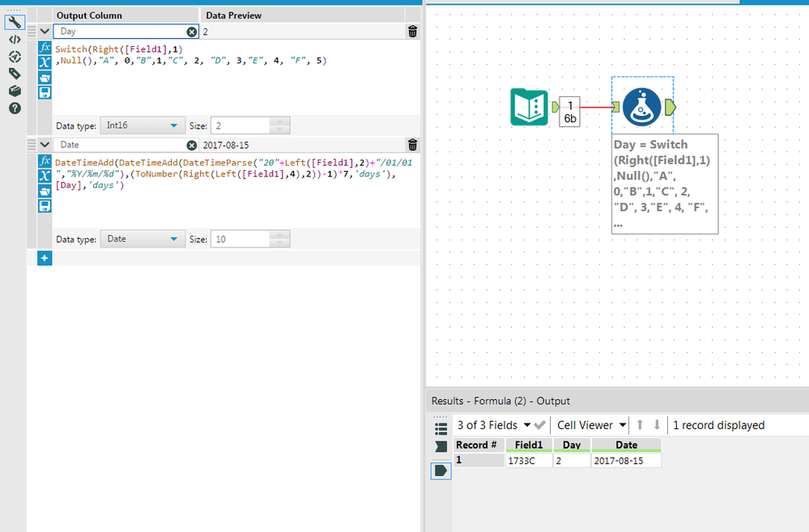
Task: Click the Day column header in Results
Action: pyautogui.click(x=572, y=445)
